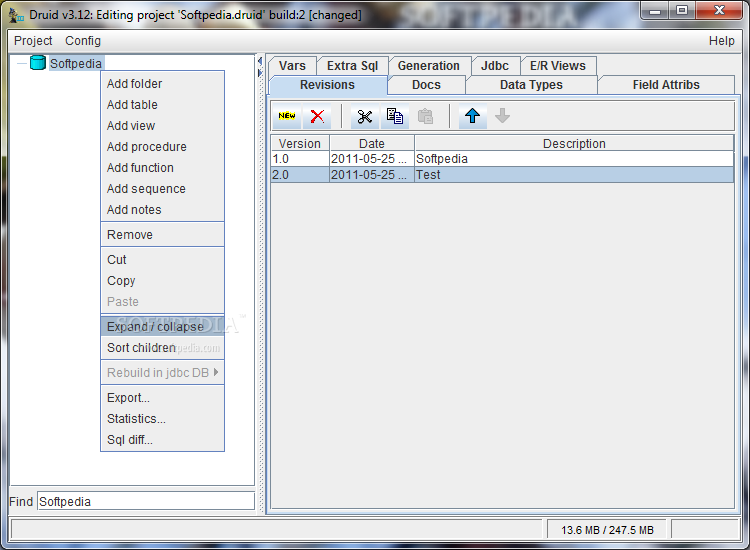
Task: Select Cut in context menu
Action: tap(163, 260)
